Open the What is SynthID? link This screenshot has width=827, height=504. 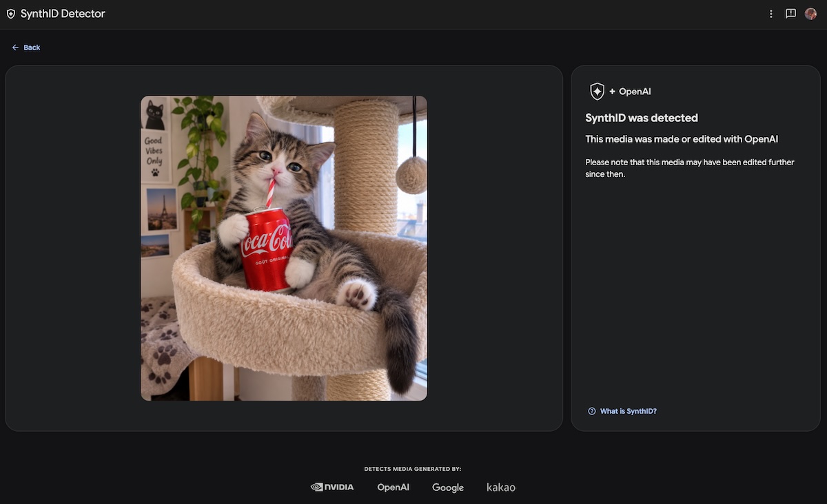(x=622, y=411)
